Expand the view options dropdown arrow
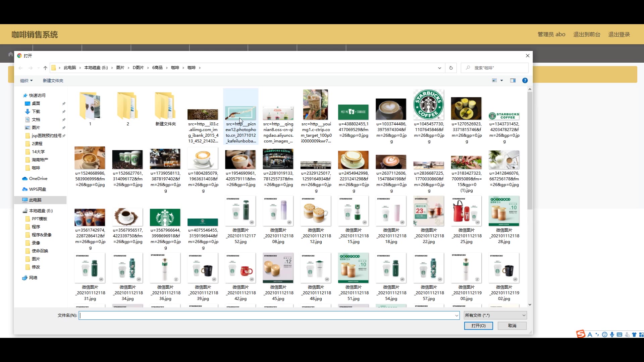 point(502,80)
